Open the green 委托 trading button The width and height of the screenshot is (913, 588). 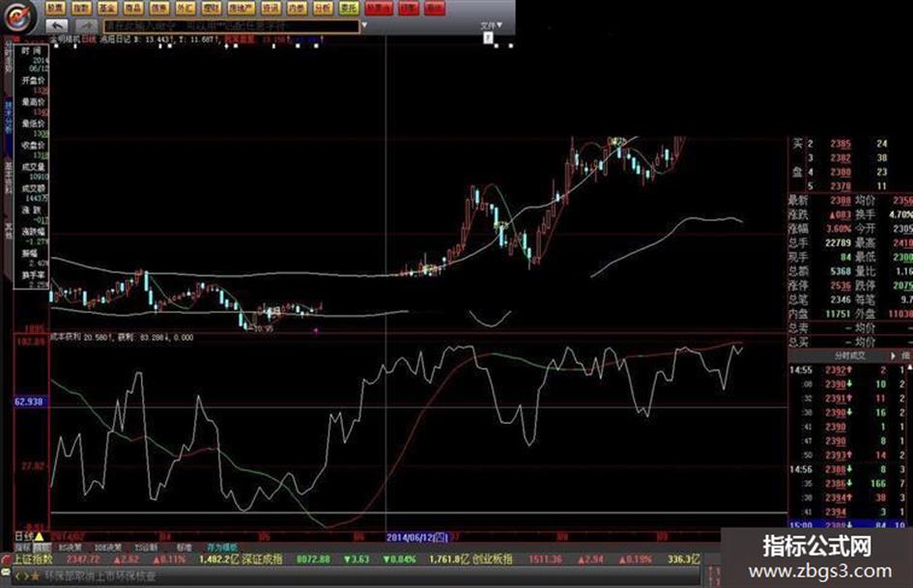coord(349,8)
